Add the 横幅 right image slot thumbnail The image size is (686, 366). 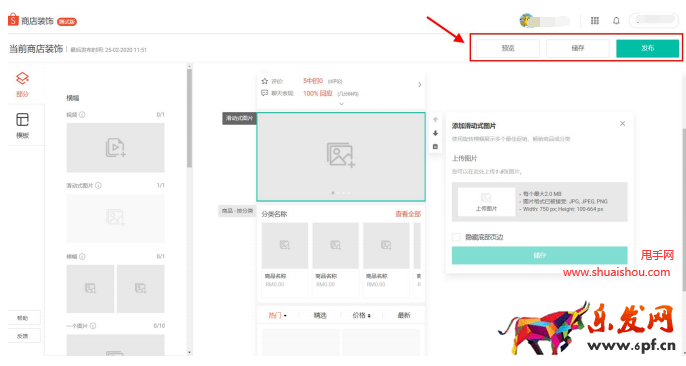point(141,289)
